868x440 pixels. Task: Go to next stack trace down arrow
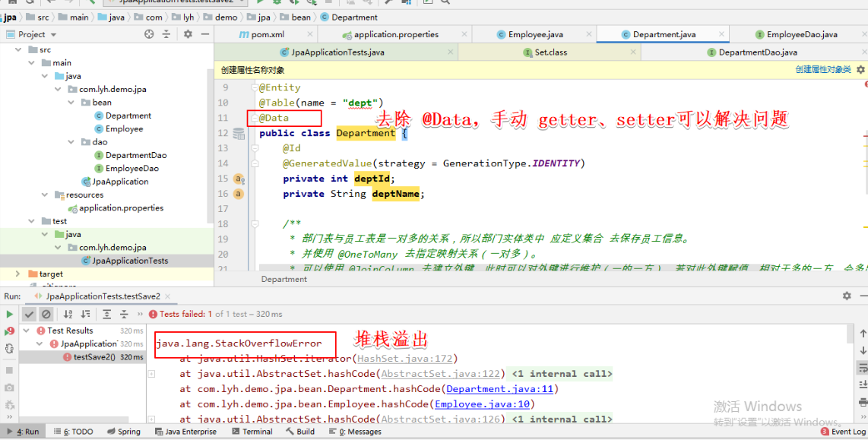(863, 350)
